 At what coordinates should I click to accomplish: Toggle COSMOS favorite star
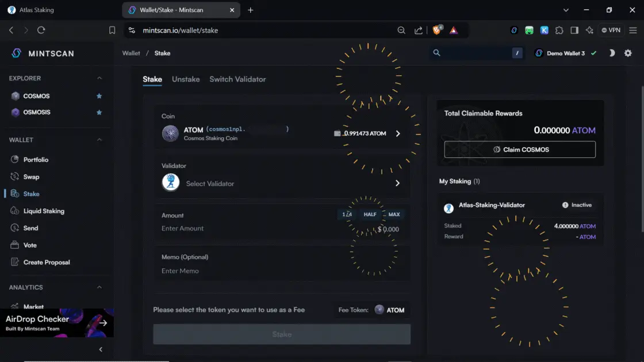coord(99,96)
